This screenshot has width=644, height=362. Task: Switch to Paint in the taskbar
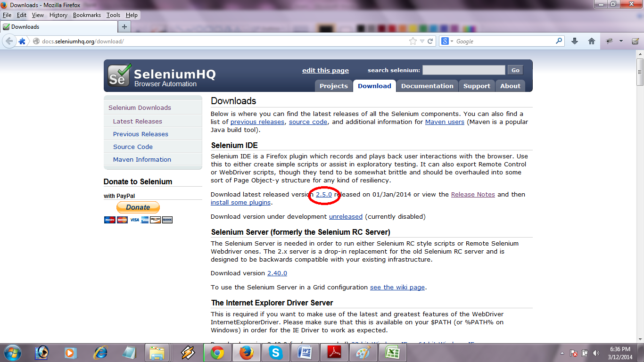[363, 352]
